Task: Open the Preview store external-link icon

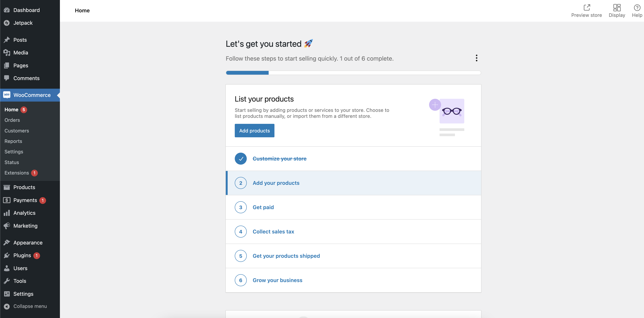Action: tap(587, 7)
